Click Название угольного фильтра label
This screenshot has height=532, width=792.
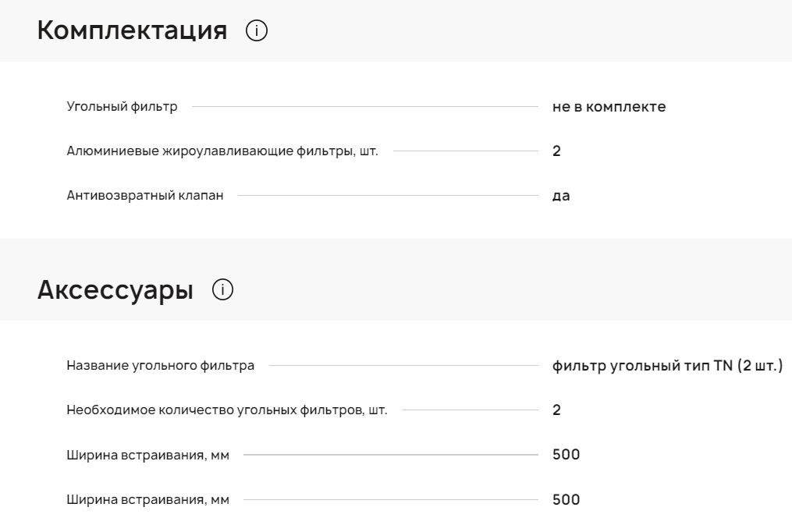coord(161,365)
